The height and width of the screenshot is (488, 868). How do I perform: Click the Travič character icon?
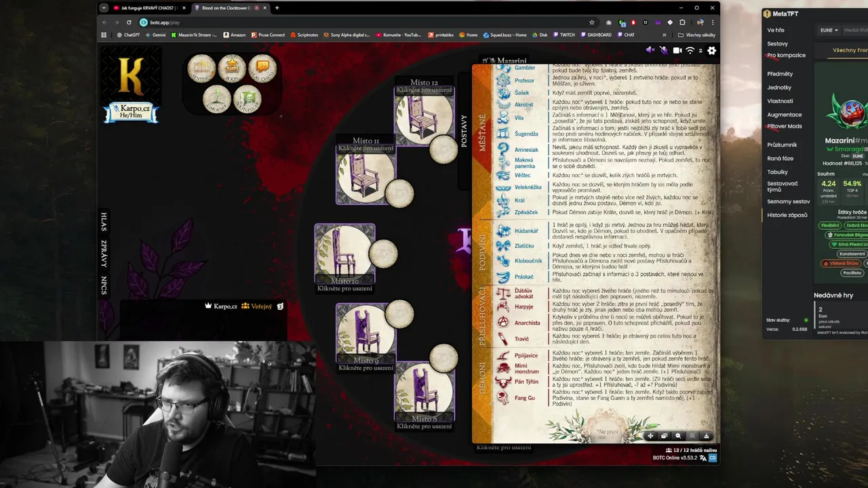(x=504, y=339)
